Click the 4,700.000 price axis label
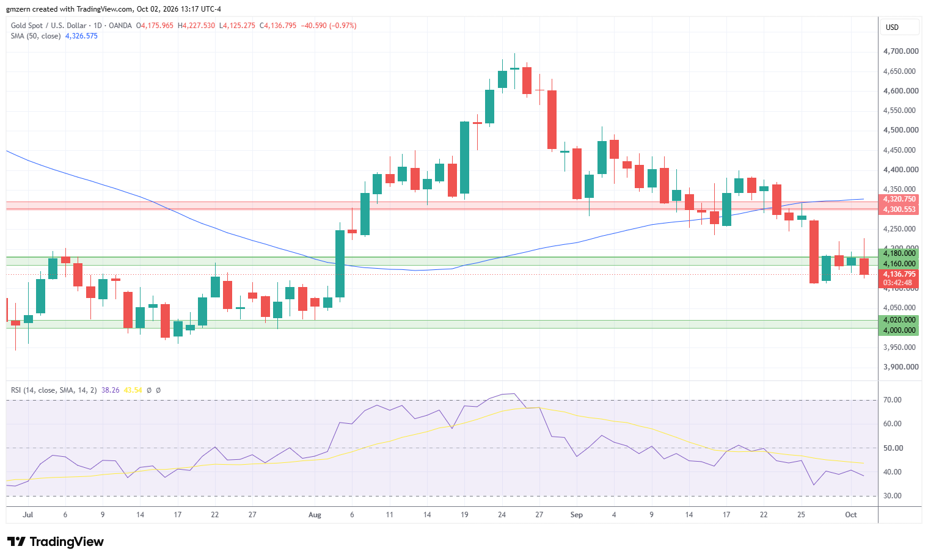 tap(901, 51)
